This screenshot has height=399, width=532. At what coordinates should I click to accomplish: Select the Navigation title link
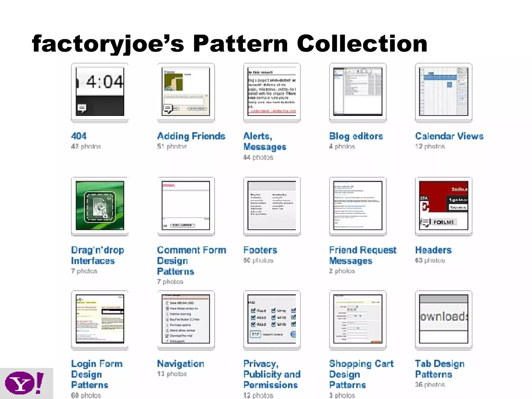181,364
